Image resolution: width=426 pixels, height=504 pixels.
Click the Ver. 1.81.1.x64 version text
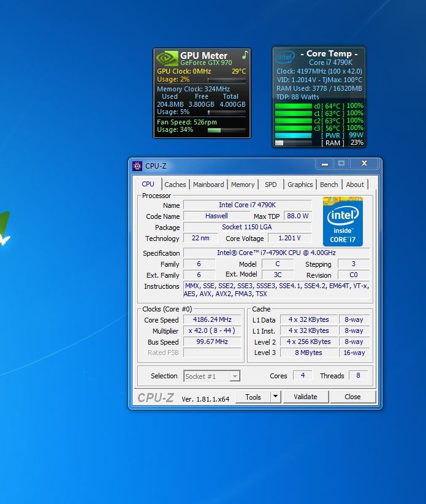point(205,399)
